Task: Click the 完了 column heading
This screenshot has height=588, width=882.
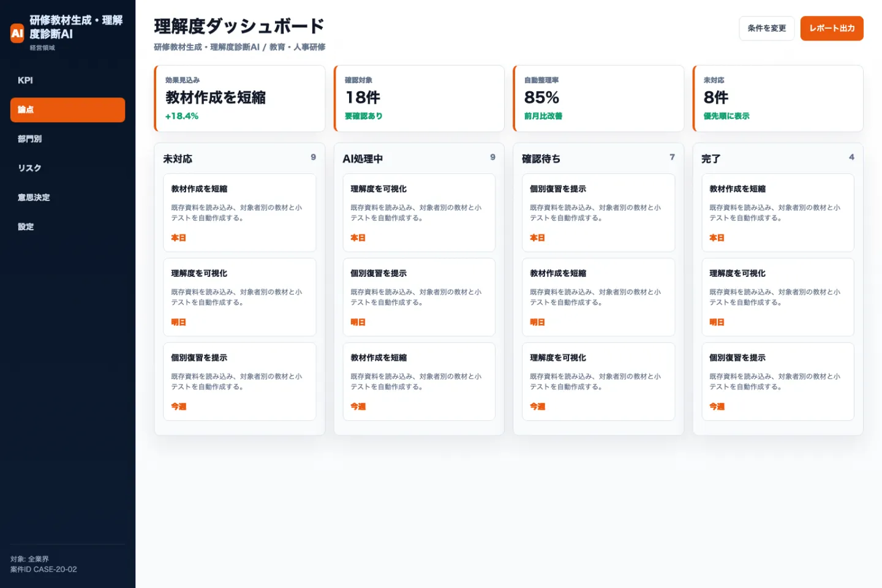Action: click(710, 159)
